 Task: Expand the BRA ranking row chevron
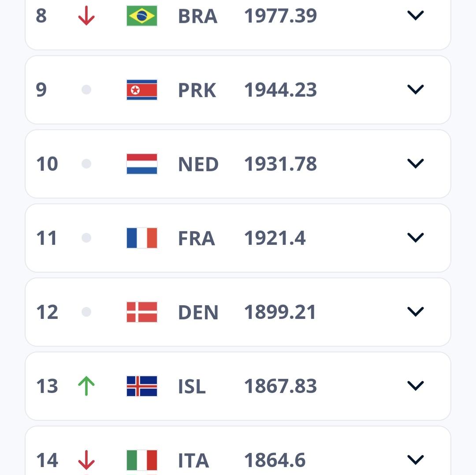(415, 16)
